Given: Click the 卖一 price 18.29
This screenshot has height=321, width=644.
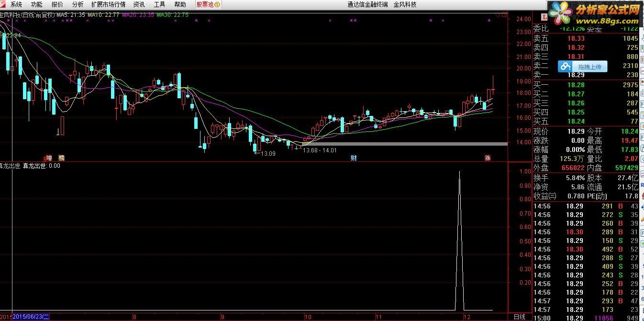Looking at the screenshot, I should click(x=576, y=75).
